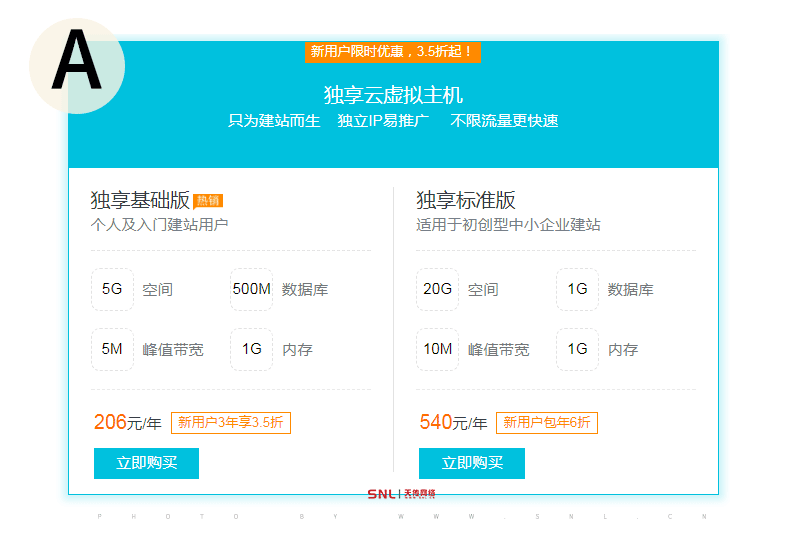This screenshot has height=533, width=800.
Task: Click the orange 热销 badge
Action: click(208, 201)
